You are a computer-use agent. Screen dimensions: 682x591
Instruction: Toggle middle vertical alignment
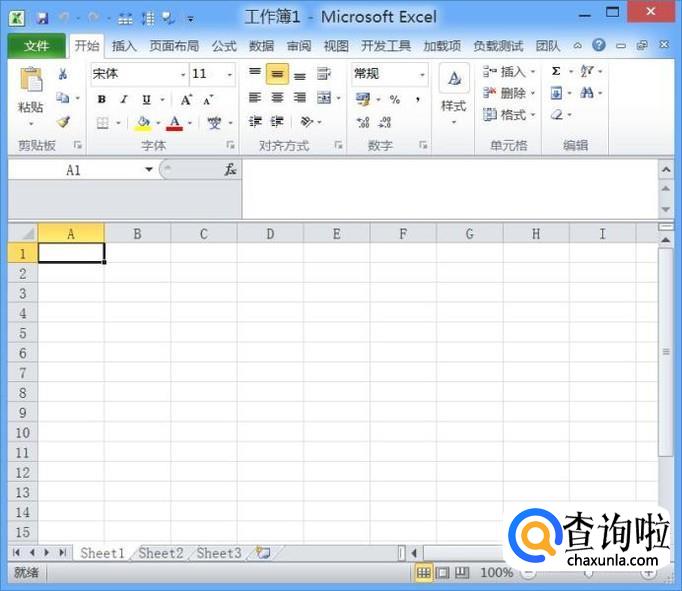pyautogui.click(x=277, y=74)
